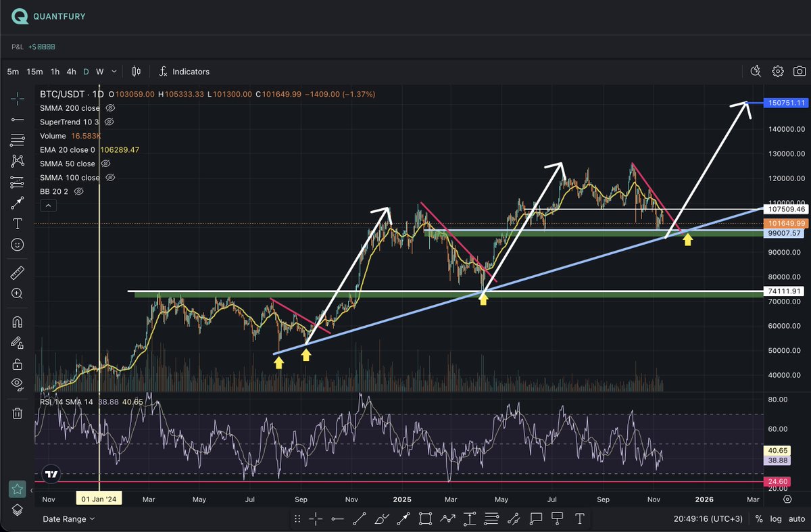Click the time axis settings gear
This screenshot has height=532, width=811.
click(787, 500)
